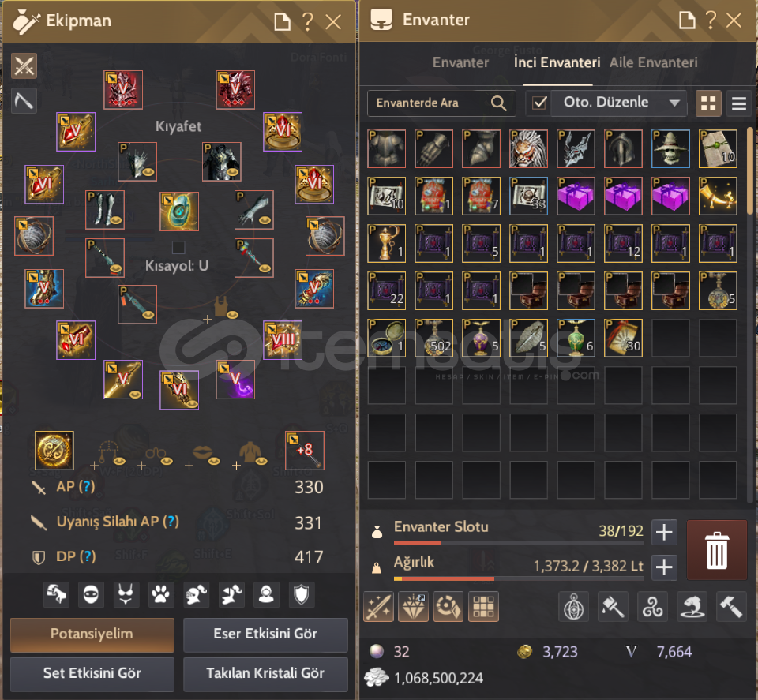This screenshot has width=758, height=700.
Task: Click the paw print pet visibility icon
Action: (160, 593)
